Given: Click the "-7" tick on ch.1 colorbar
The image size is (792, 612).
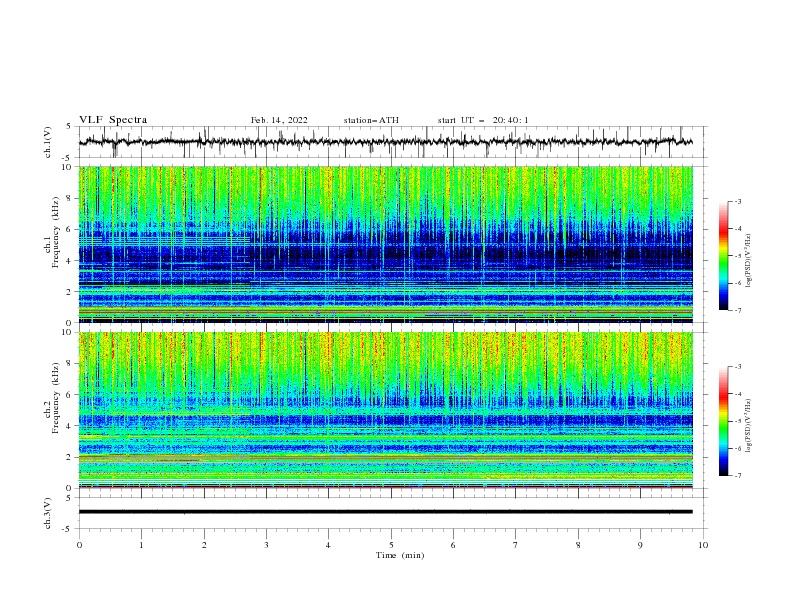Looking at the screenshot, I should coord(737,310).
